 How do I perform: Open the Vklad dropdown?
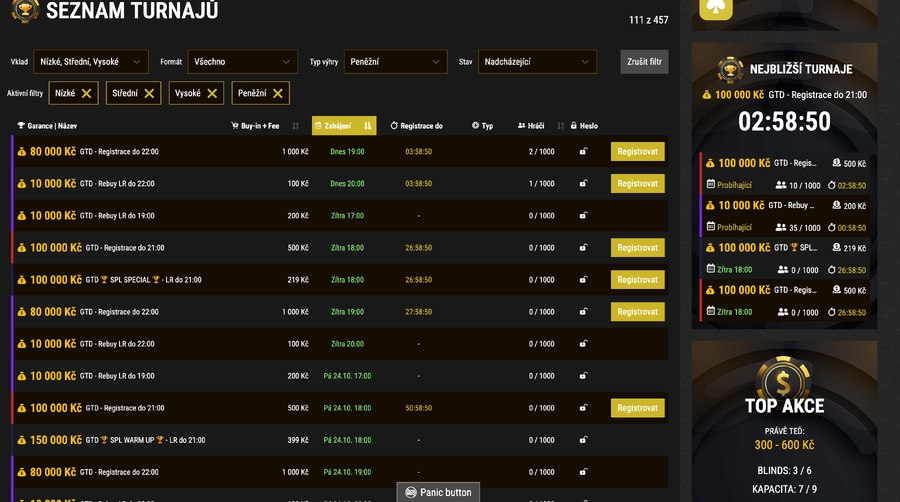pos(91,62)
